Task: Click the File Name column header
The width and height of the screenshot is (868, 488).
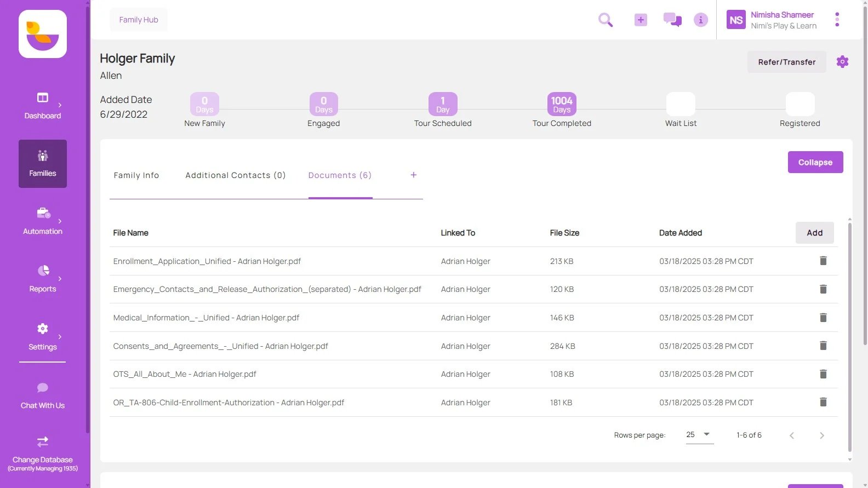Action: click(x=130, y=233)
